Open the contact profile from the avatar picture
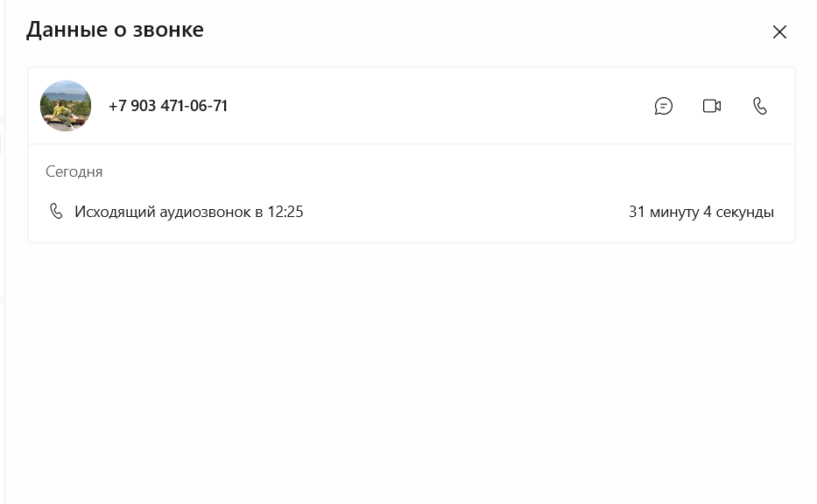The height and width of the screenshot is (504, 817). (x=66, y=106)
